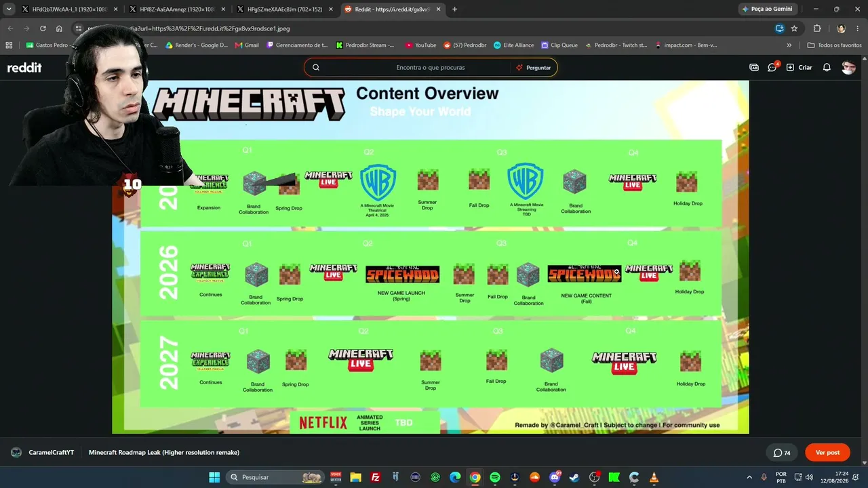868x488 pixels.
Task: Open the Elite Alliance bookmark
Action: 513,45
